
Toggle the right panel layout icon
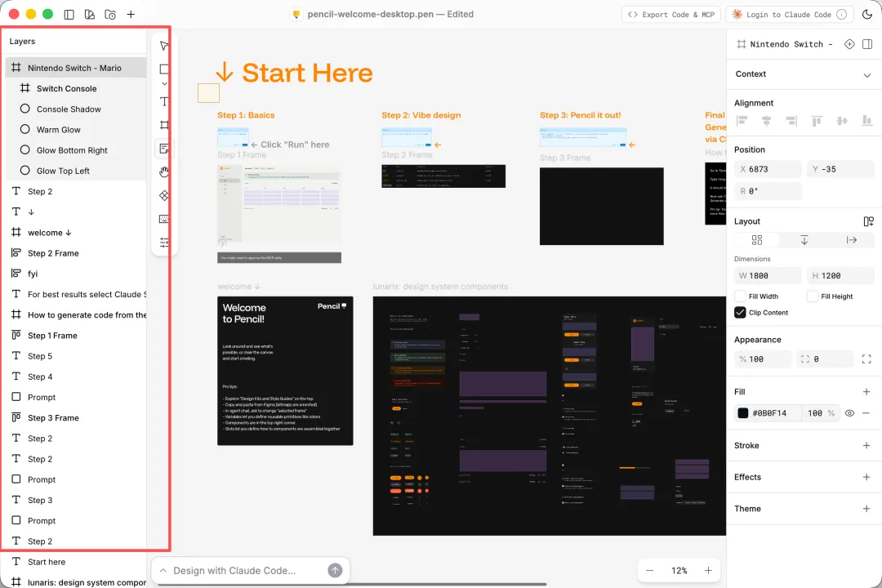867,44
